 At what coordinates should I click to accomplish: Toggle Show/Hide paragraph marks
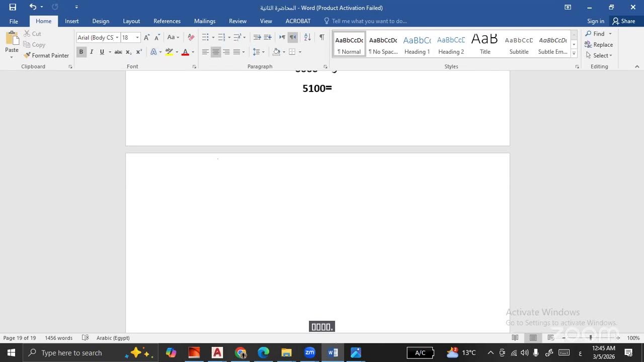coord(322,37)
